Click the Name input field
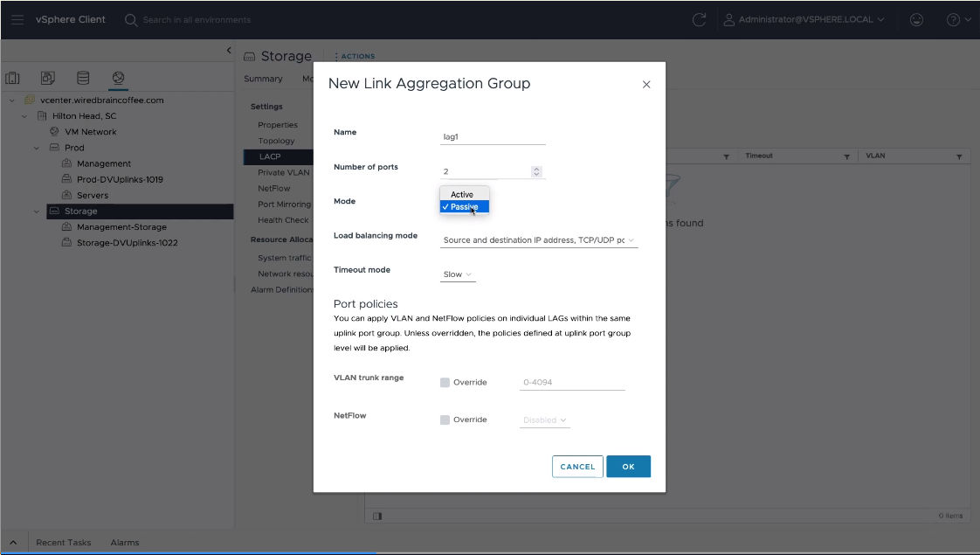This screenshot has width=980, height=555. pos(493,136)
